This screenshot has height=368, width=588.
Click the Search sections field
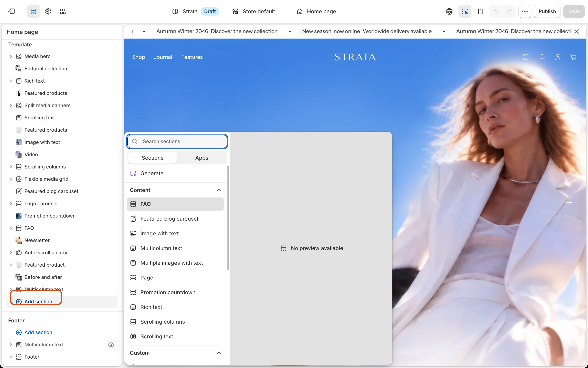(x=177, y=141)
